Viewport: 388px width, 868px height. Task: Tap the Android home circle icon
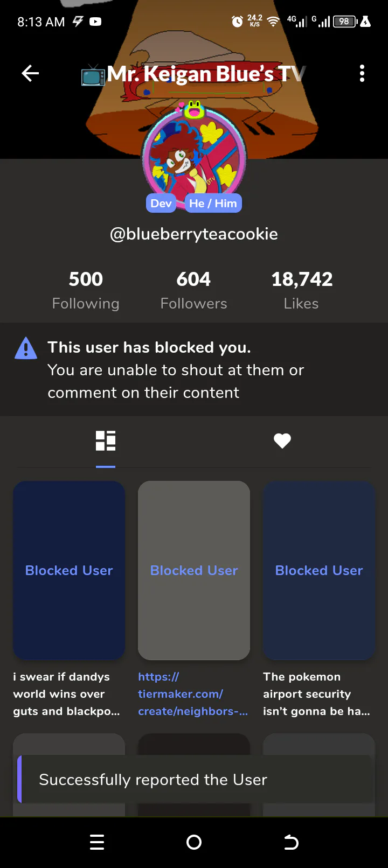194,842
